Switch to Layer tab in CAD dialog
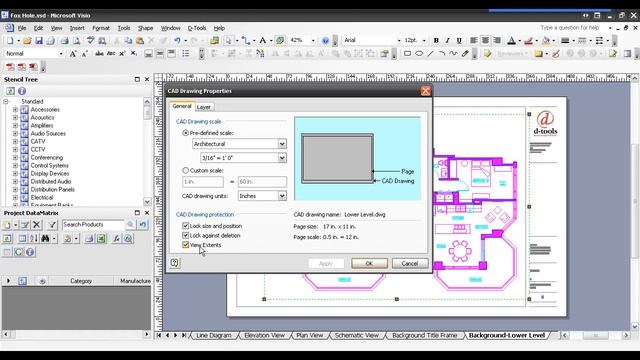Viewport: 640px width, 360px height. (203, 107)
